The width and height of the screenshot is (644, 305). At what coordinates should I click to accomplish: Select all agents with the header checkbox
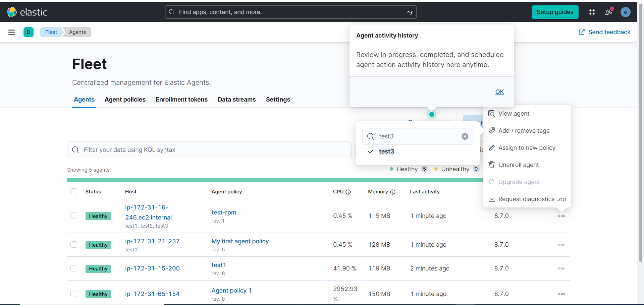(74, 192)
